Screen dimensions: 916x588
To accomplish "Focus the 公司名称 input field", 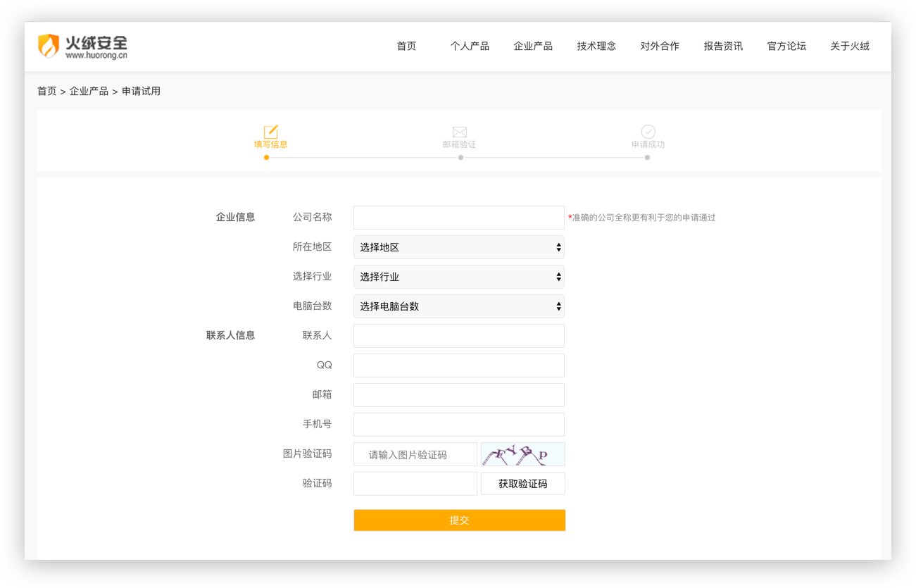I will pos(459,218).
